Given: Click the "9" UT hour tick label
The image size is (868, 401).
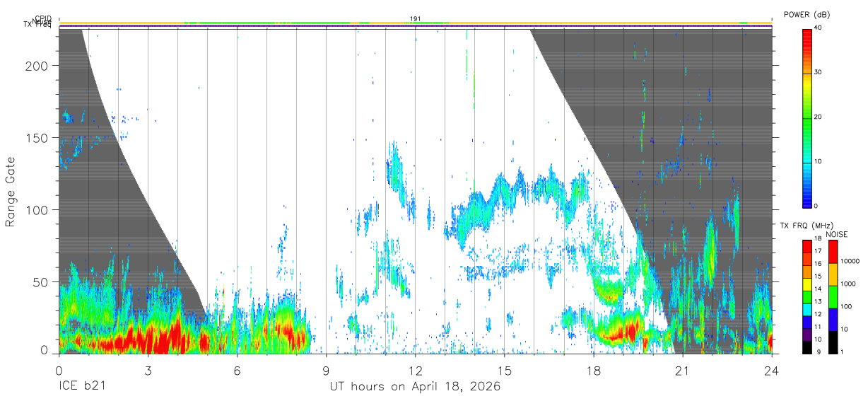Looking at the screenshot, I should click(x=326, y=371).
